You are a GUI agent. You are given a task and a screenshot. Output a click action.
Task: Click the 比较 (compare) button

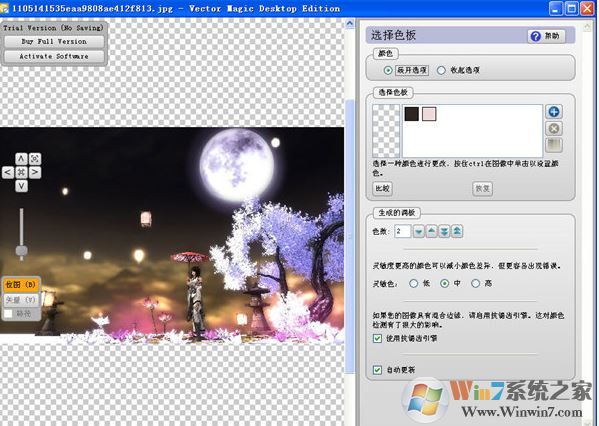pos(382,188)
